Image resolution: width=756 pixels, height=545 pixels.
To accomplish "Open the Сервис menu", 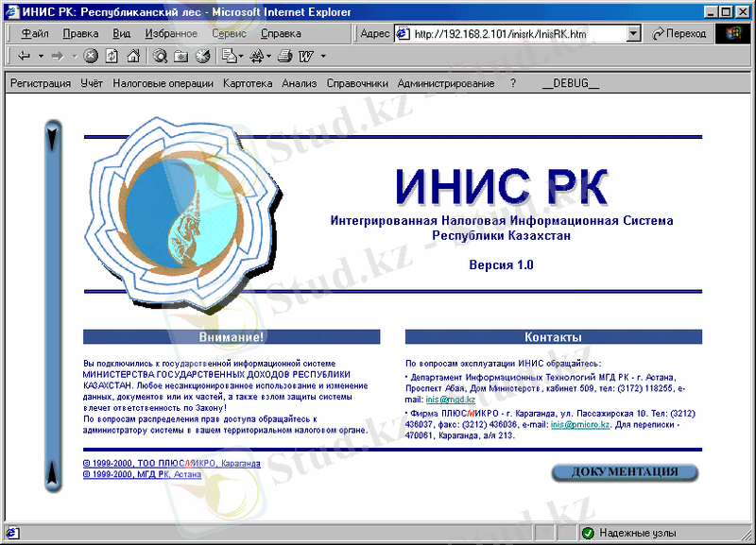I will (229, 34).
